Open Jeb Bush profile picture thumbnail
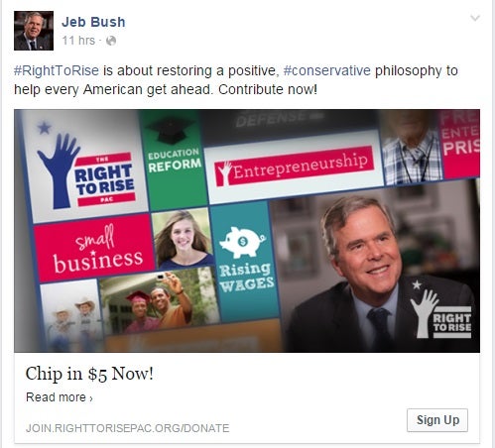 point(34,31)
